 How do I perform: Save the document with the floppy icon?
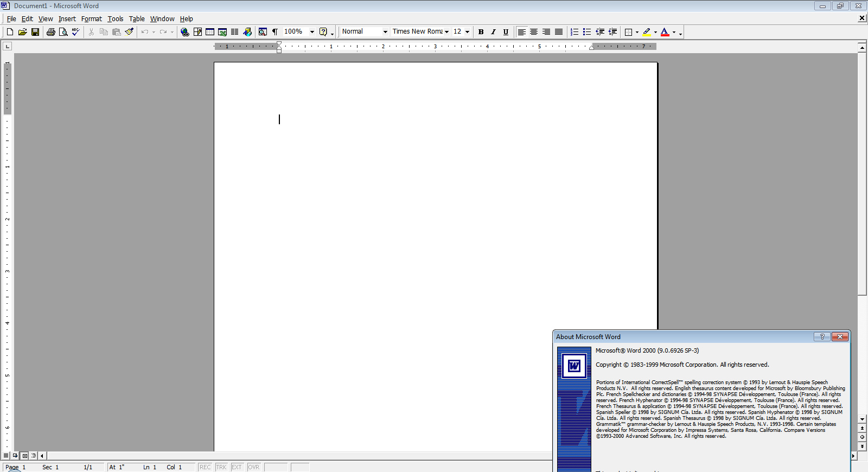point(35,32)
